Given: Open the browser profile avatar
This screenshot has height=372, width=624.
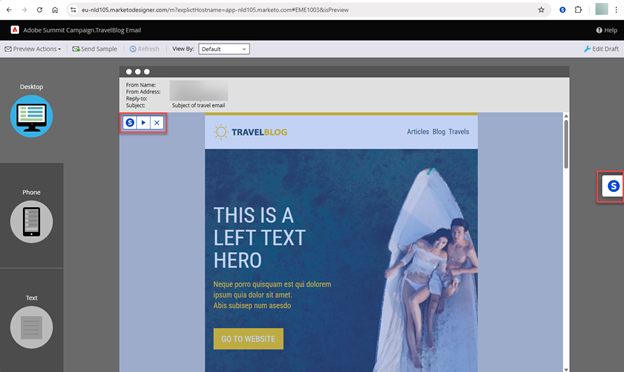Looking at the screenshot, I should coord(601,9).
